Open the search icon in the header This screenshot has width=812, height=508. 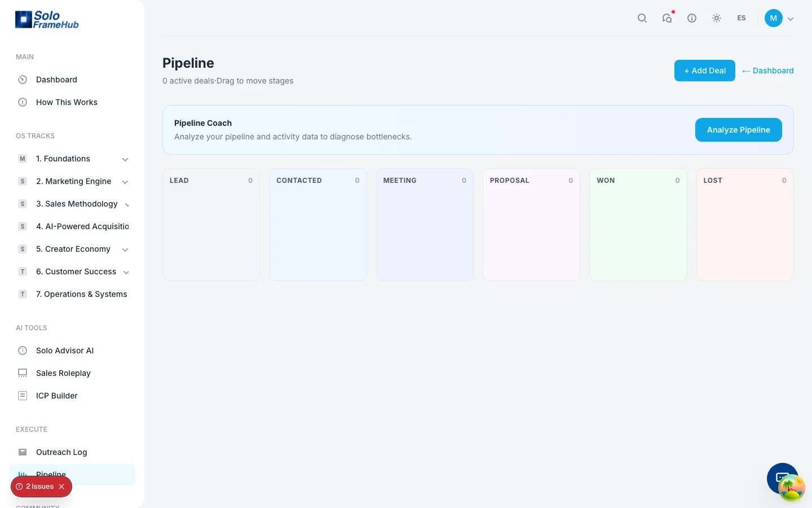coord(642,18)
